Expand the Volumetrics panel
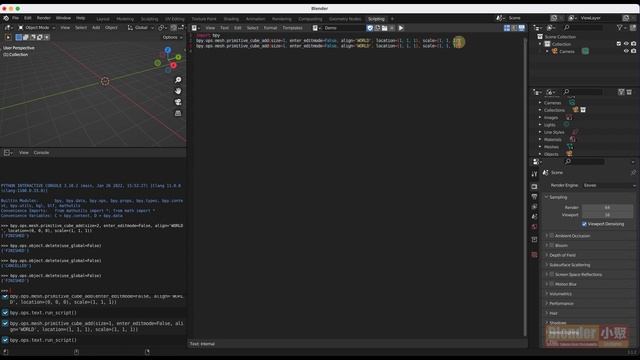The height and width of the screenshot is (360, 640). tap(560, 294)
